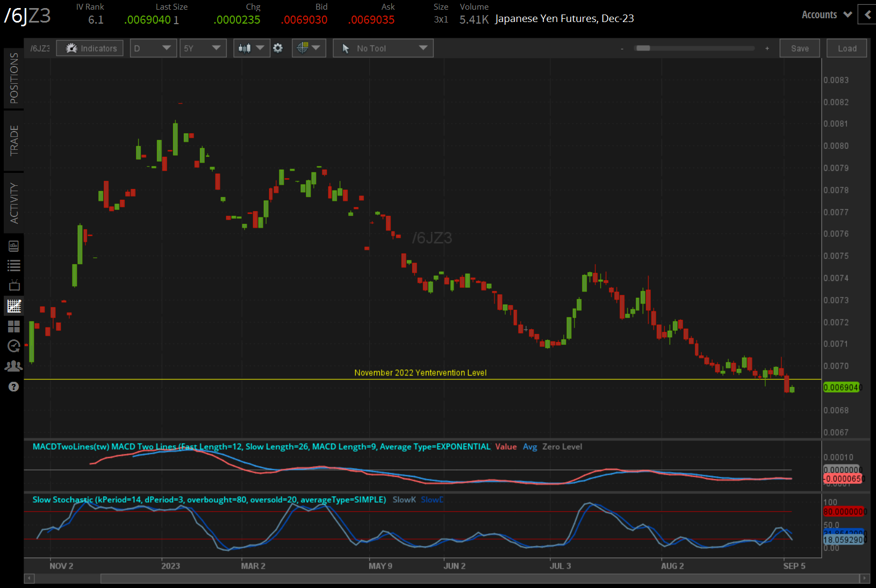Open the No Tool drawing dropdown

coord(383,48)
